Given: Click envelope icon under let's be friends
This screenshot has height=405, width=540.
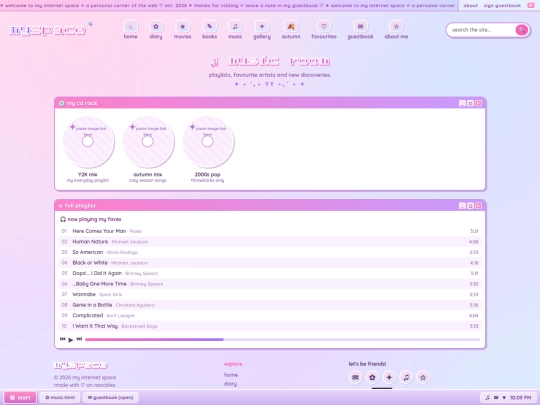Looking at the screenshot, I should (355, 377).
